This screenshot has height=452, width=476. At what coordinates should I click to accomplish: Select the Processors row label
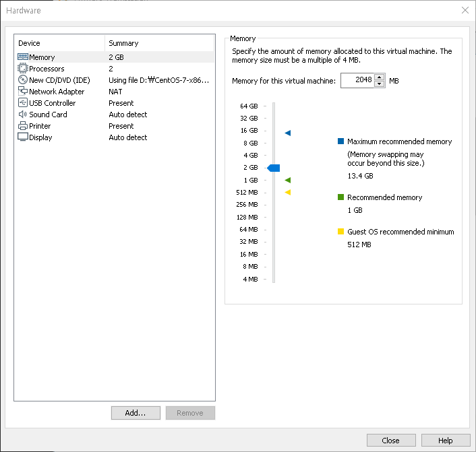tap(47, 69)
